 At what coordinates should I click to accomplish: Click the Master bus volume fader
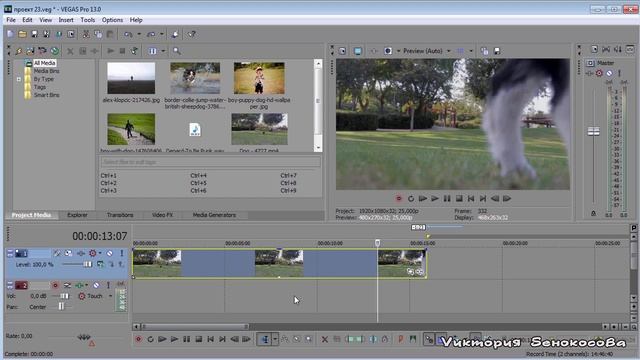[593, 131]
